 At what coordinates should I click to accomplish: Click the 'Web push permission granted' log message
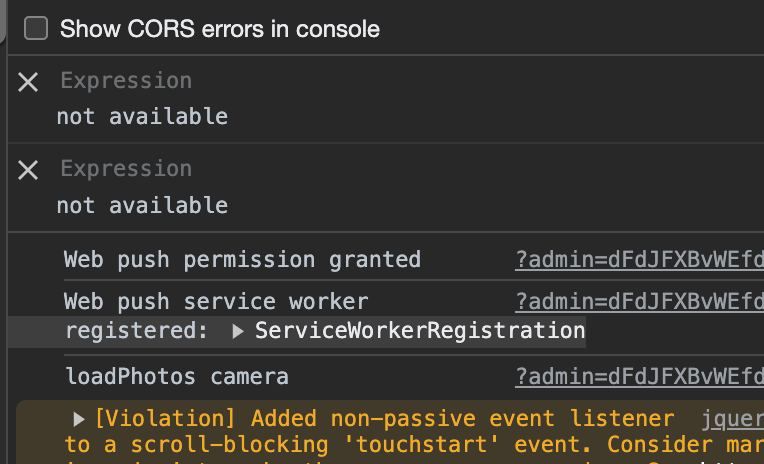242,260
